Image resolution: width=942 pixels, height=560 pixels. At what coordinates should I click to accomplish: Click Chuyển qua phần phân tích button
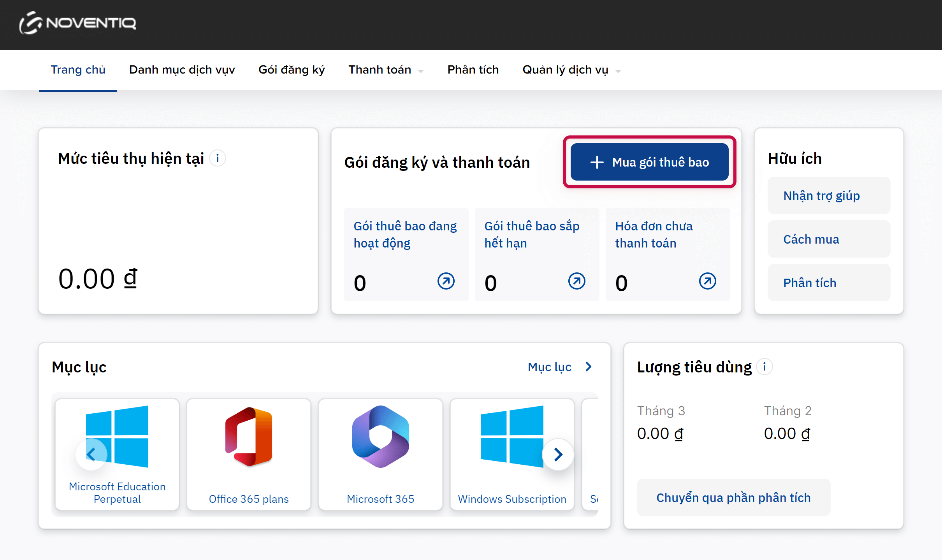pos(733,497)
